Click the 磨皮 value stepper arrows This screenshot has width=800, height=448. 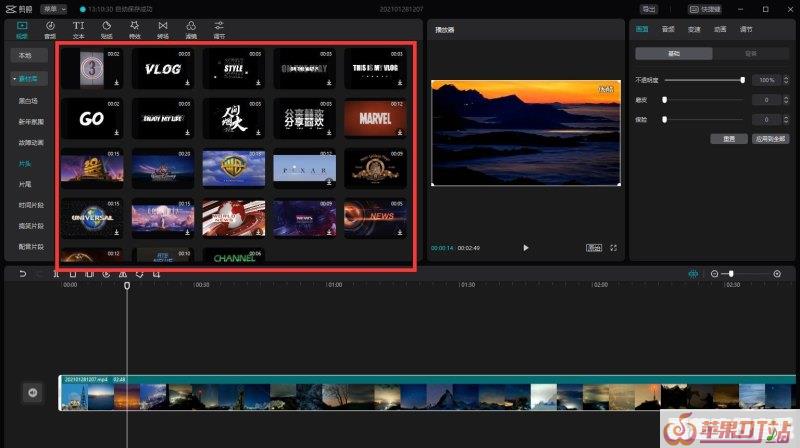coord(786,100)
